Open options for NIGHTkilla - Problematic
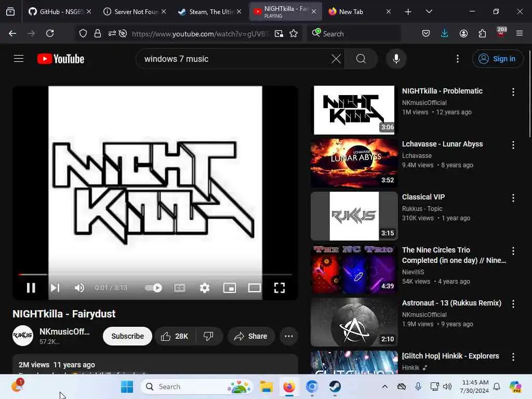 (x=513, y=91)
